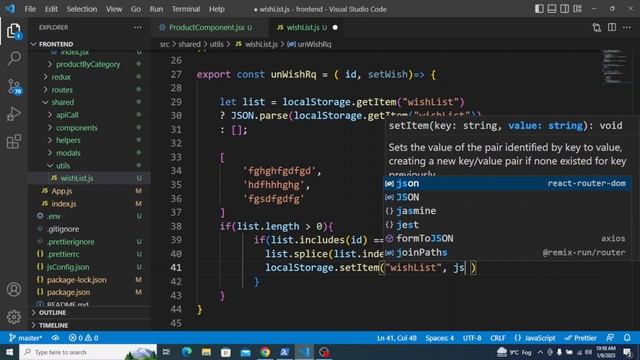The width and height of the screenshot is (640, 360).
Task: Change indentation via Spaces: 4
Action: (440, 338)
